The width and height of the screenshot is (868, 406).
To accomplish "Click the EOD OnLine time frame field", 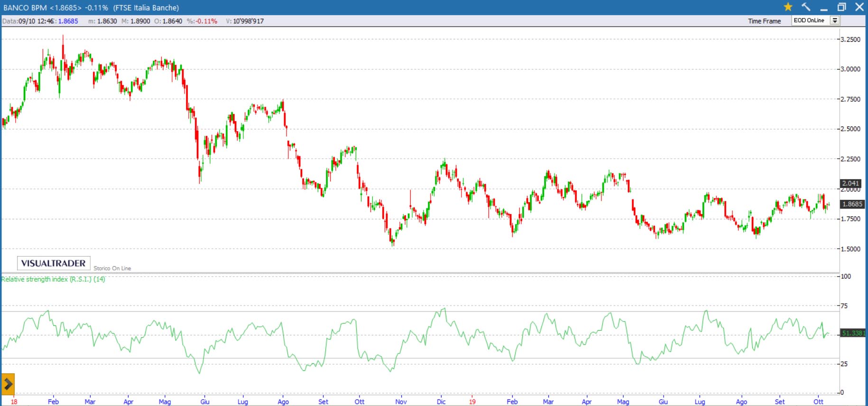I will (811, 20).
